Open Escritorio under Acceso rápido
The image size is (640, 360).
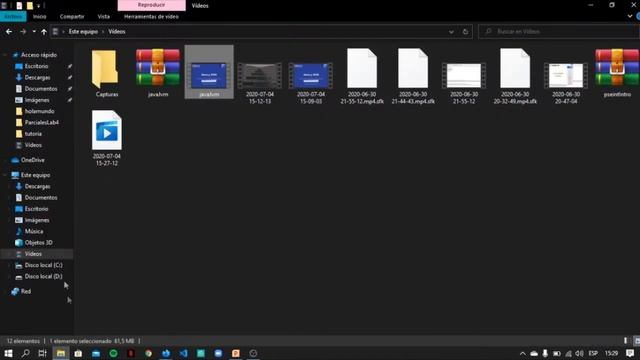pyautogui.click(x=36, y=66)
